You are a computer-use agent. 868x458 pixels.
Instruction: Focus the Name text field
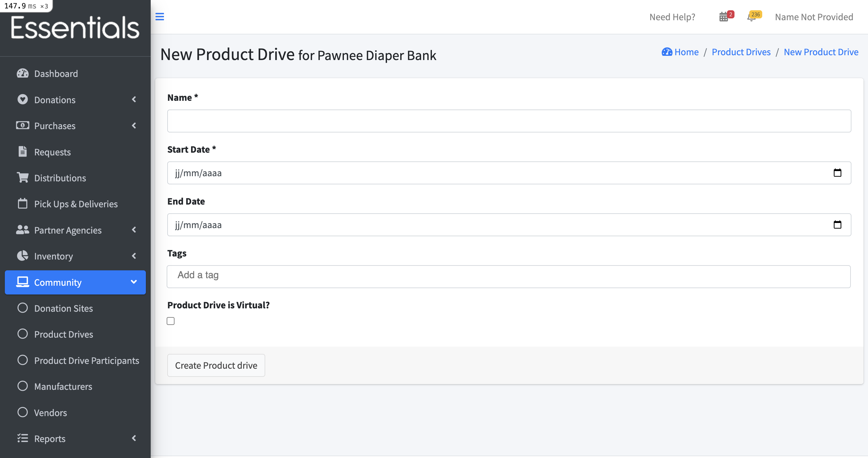(x=509, y=121)
